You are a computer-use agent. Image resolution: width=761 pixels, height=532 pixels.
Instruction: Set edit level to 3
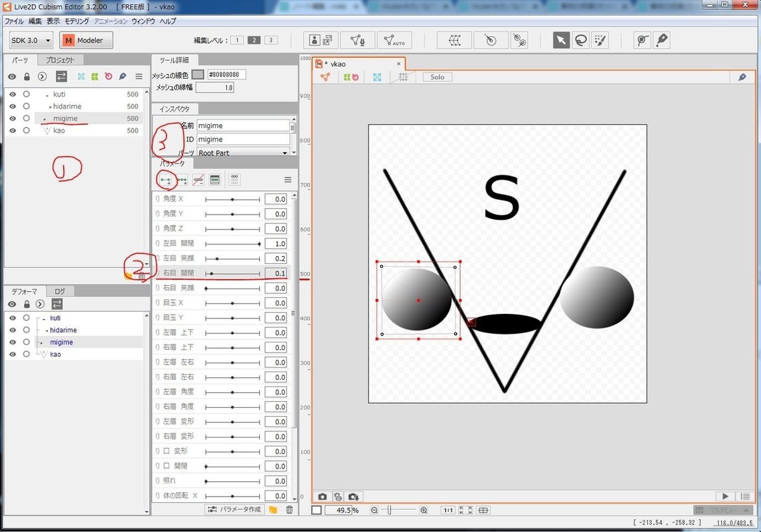(x=271, y=40)
